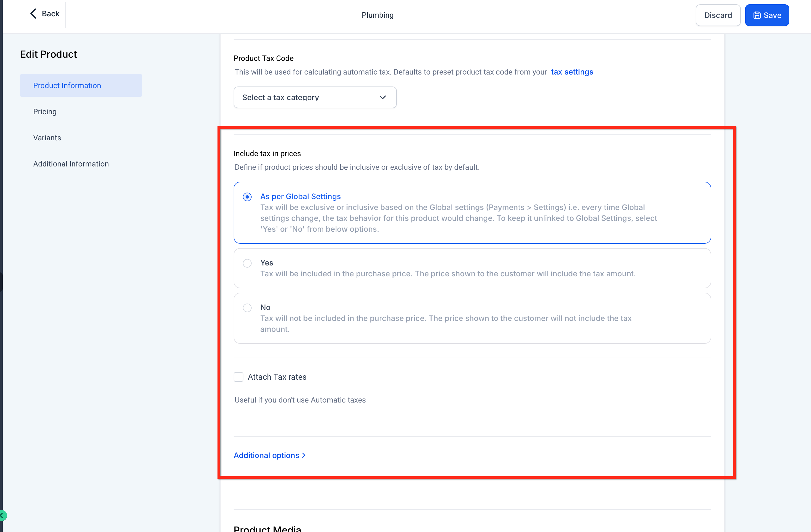Click the Discard button

(718, 15)
